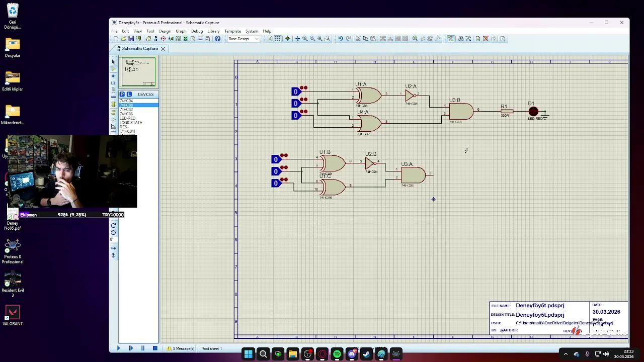This screenshot has width=644, height=362.
Task: Click the remove sheet red X icon
Action: click(486, 39)
